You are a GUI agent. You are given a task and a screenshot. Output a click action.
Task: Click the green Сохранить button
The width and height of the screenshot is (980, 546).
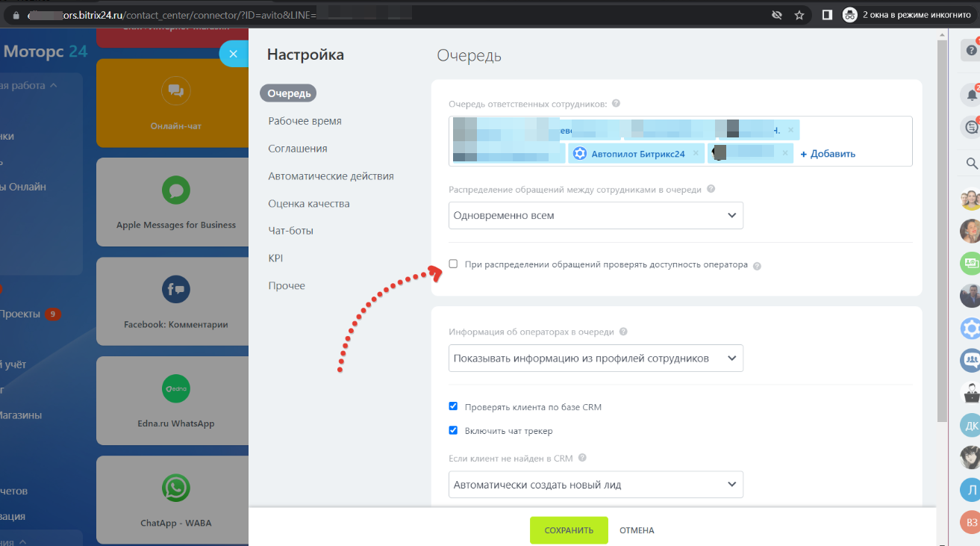(569, 530)
